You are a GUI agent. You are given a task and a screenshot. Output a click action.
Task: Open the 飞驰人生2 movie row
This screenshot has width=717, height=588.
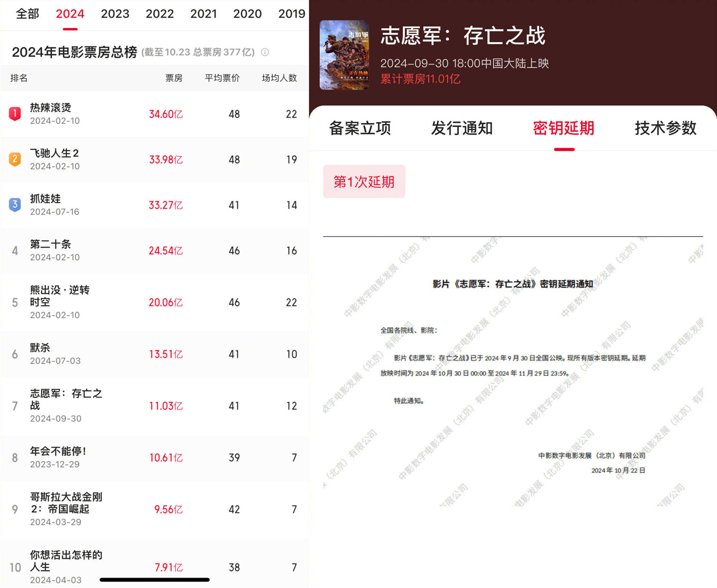(x=155, y=159)
